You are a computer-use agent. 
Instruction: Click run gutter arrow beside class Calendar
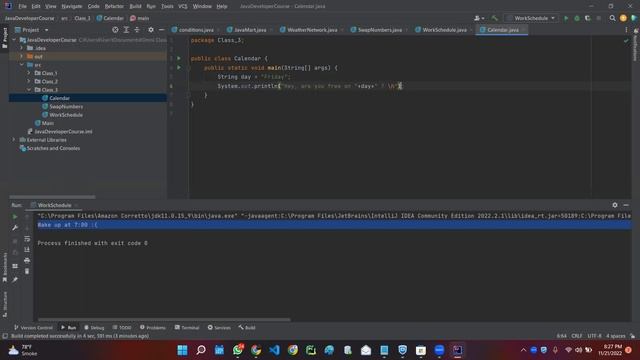pos(179,58)
